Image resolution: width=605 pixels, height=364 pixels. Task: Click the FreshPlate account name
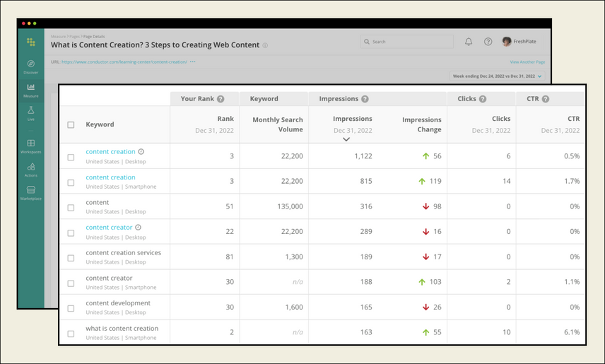coord(524,41)
